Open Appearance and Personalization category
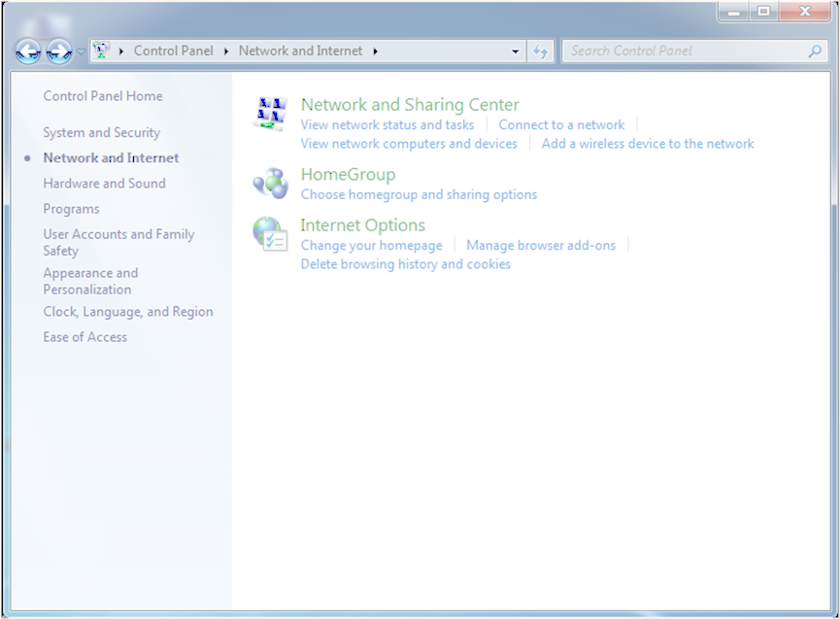840x619 pixels. tap(90, 281)
